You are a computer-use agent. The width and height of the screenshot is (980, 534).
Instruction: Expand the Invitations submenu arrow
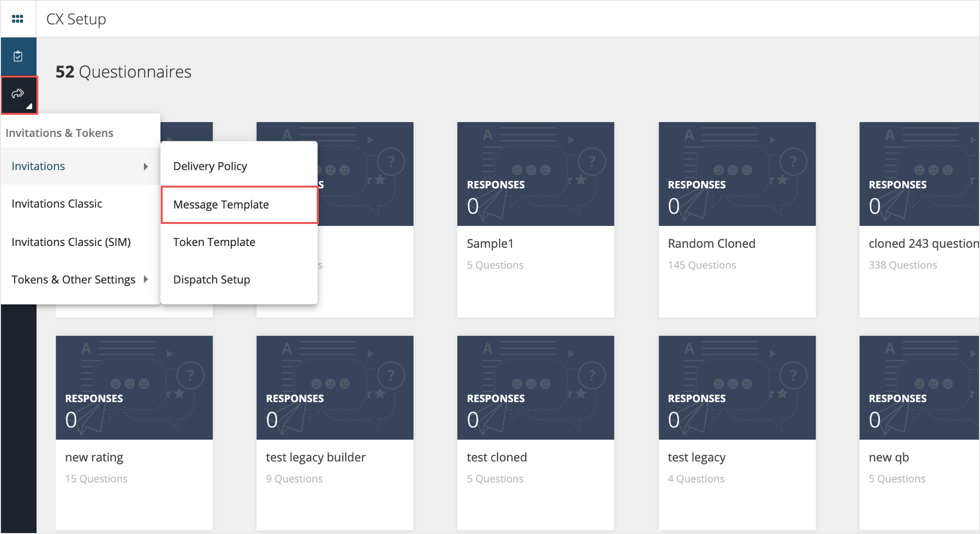pyautogui.click(x=146, y=166)
